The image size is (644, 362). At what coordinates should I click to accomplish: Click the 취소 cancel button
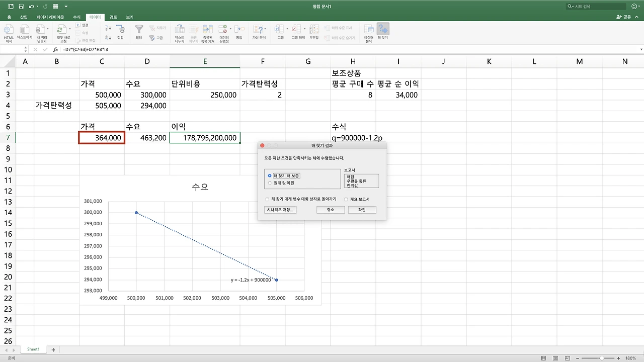[331, 210]
